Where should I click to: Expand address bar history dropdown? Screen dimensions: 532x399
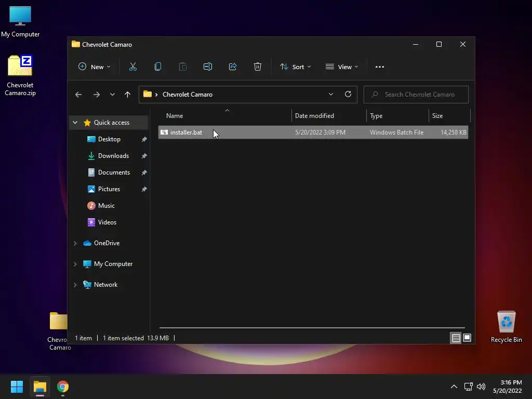(331, 95)
